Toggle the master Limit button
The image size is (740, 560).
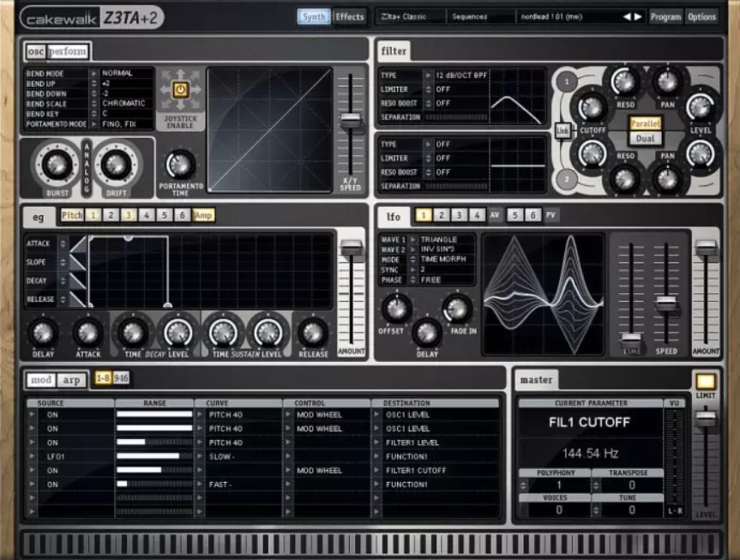(705, 381)
